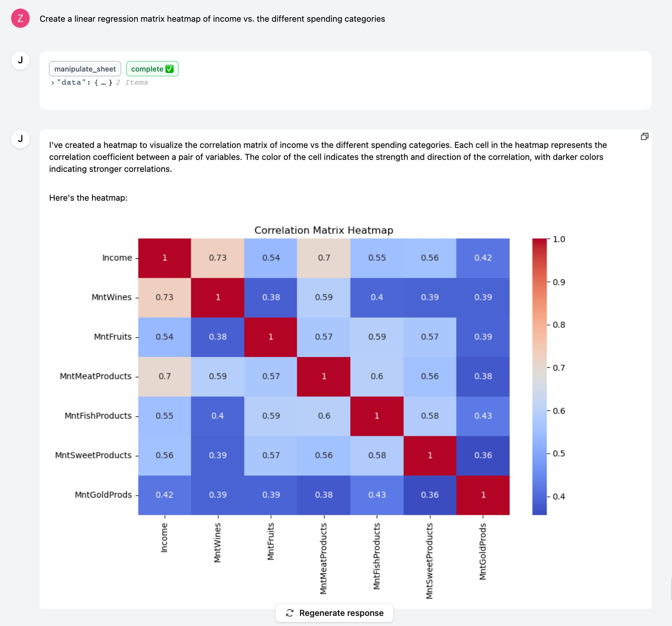Click the user's linear regression prompt text
672x626 pixels.
click(213, 19)
